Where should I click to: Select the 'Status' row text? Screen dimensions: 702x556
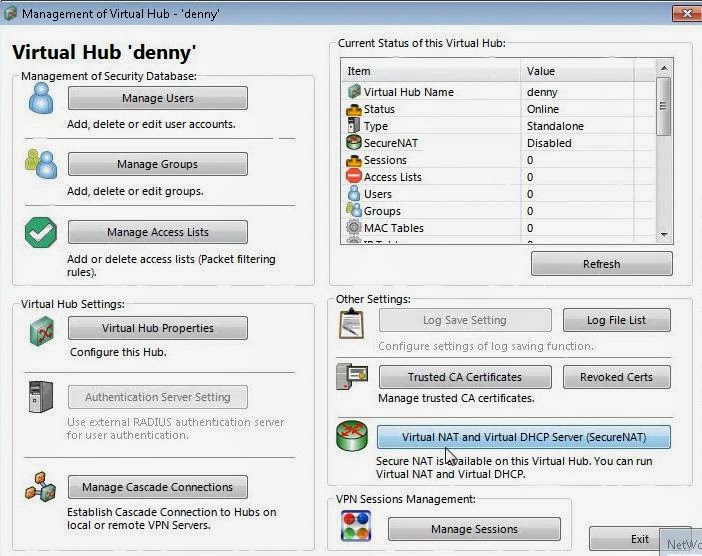[379, 109]
